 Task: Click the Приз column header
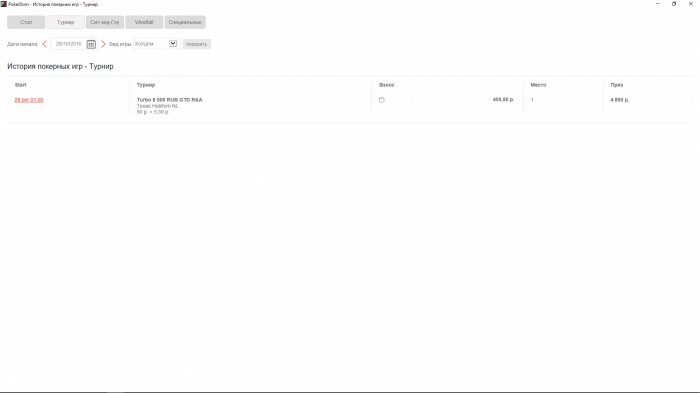click(x=617, y=85)
